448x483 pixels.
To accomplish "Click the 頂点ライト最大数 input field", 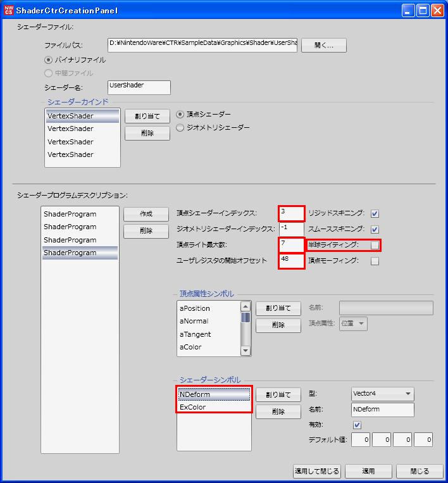I will coord(291,244).
